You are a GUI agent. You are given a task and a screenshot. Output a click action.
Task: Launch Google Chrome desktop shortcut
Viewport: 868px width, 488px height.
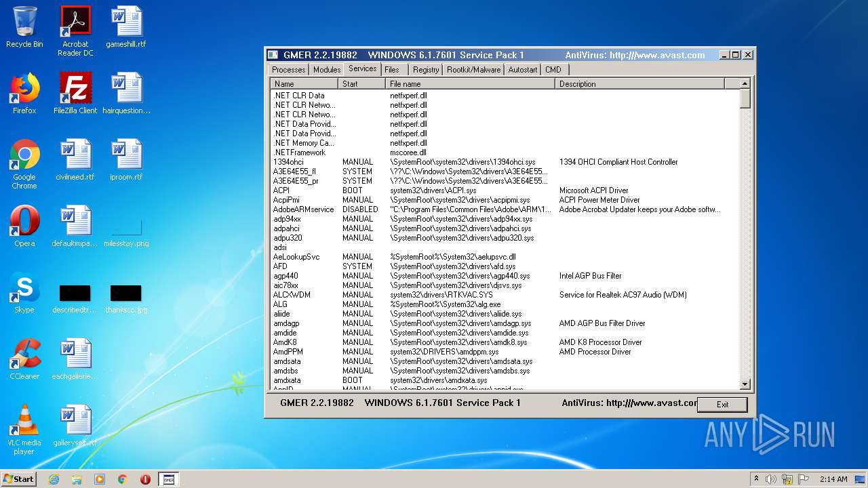point(24,164)
